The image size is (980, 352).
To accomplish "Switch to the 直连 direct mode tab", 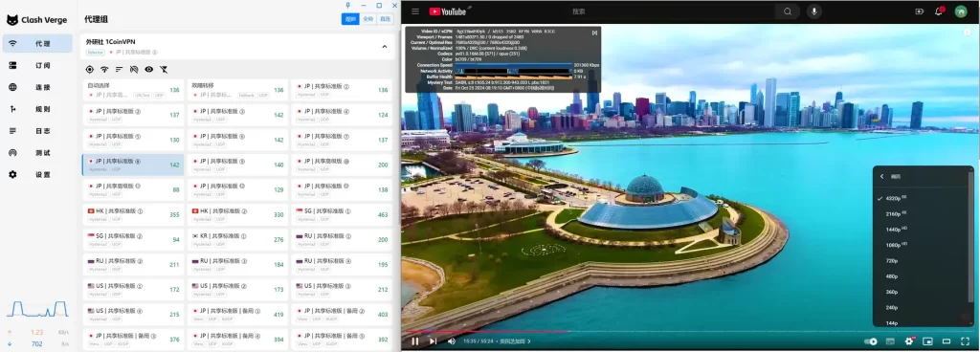I will (386, 19).
